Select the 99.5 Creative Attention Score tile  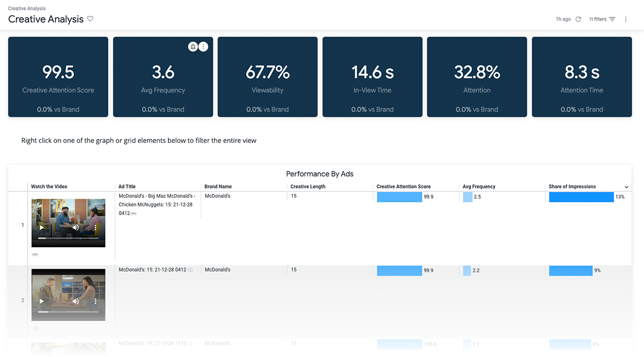tap(58, 77)
